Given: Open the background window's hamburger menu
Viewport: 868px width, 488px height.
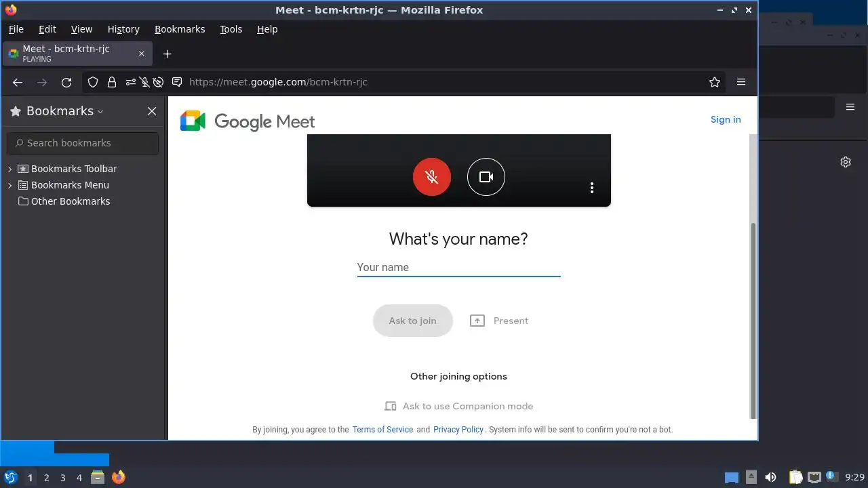Looking at the screenshot, I should [x=850, y=107].
